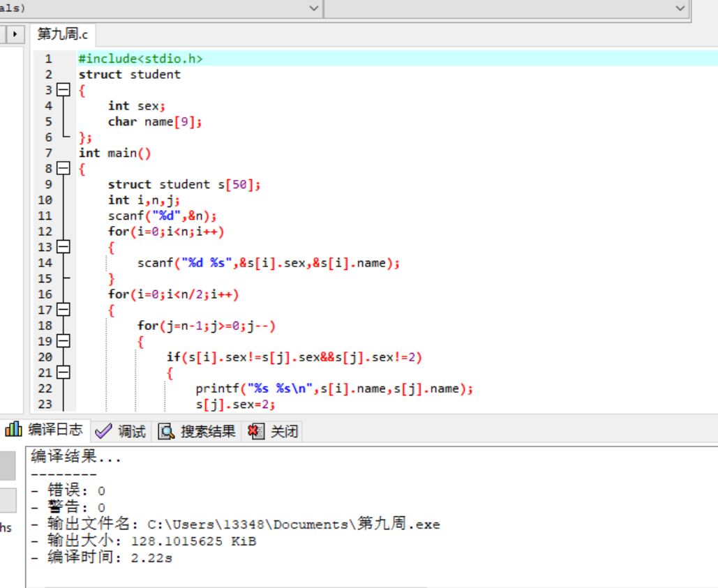Viewport: 718px width, 588px height.
Task: Switch to the 编译日志 tab
Action: [45, 430]
